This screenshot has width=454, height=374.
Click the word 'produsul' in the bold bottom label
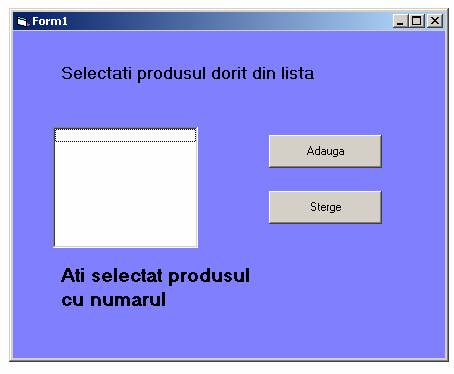[x=209, y=277]
